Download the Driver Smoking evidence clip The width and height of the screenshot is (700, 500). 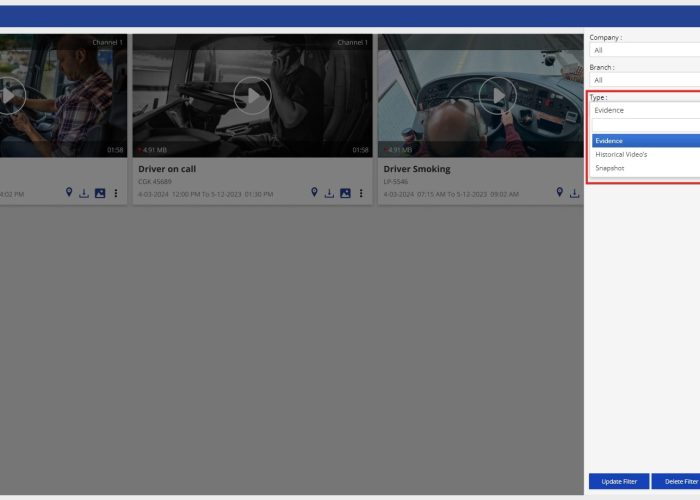pyautogui.click(x=574, y=193)
